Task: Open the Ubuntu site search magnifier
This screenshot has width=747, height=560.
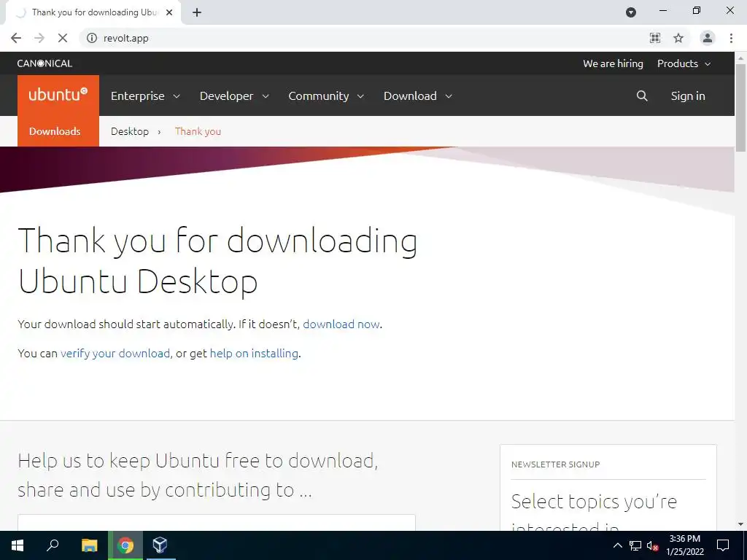Action: click(642, 96)
